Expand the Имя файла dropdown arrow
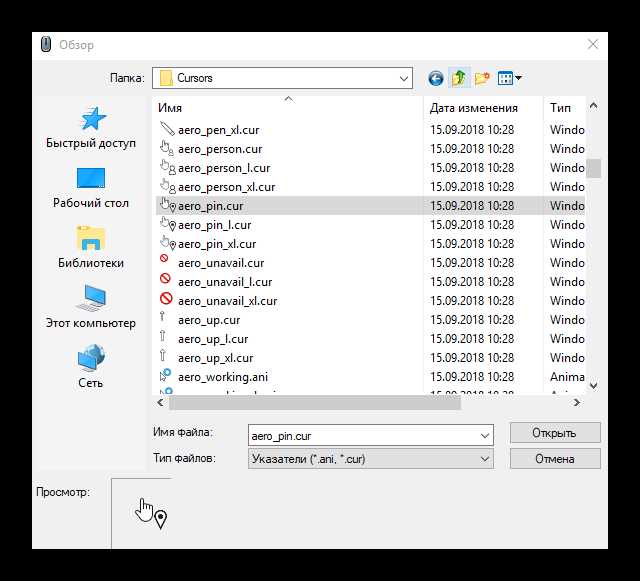The width and height of the screenshot is (640, 581). pyautogui.click(x=485, y=436)
